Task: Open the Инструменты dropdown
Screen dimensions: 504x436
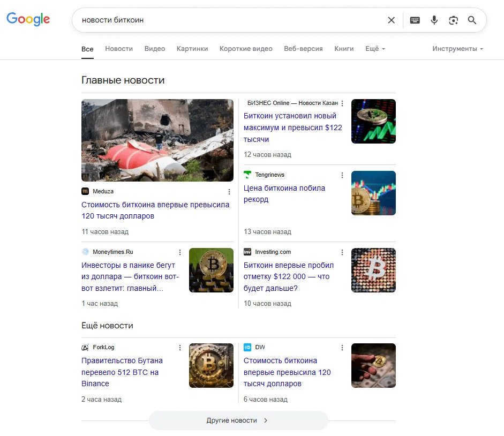Action: pos(457,49)
